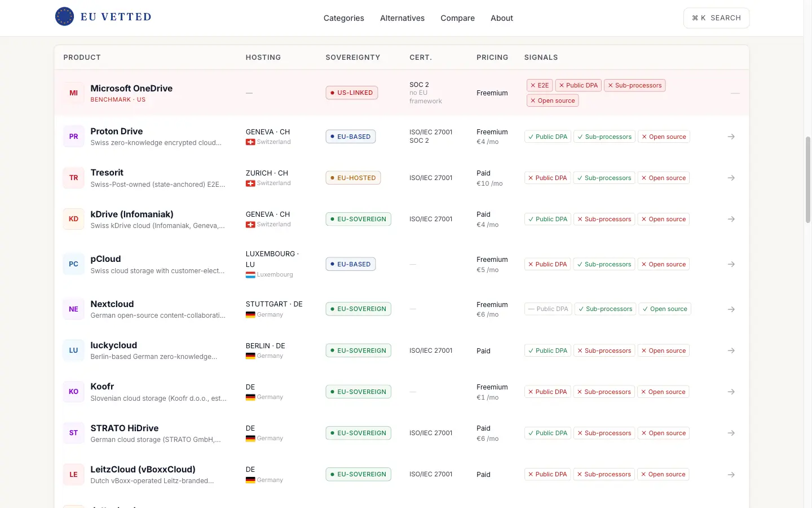Image resolution: width=812 pixels, height=508 pixels.
Task: Click the Microsoft OneDrive product name
Action: pos(131,89)
